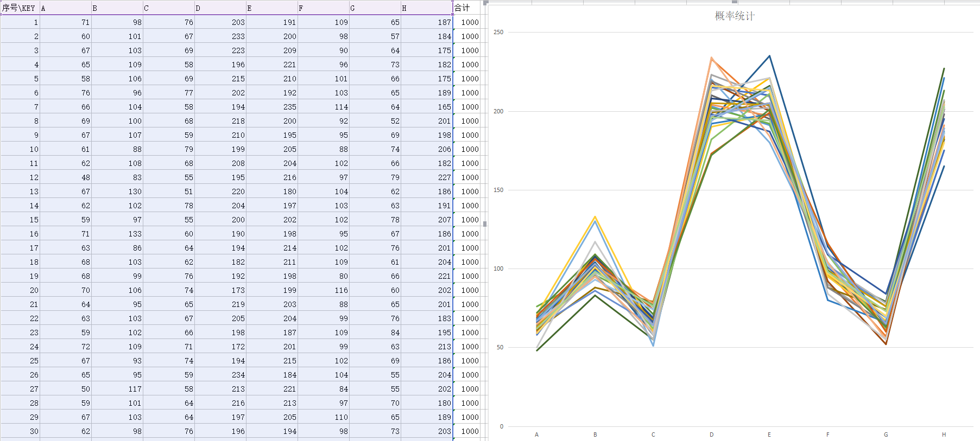Click the 250 label on the chart's y-axis
980x441 pixels.
pos(498,32)
